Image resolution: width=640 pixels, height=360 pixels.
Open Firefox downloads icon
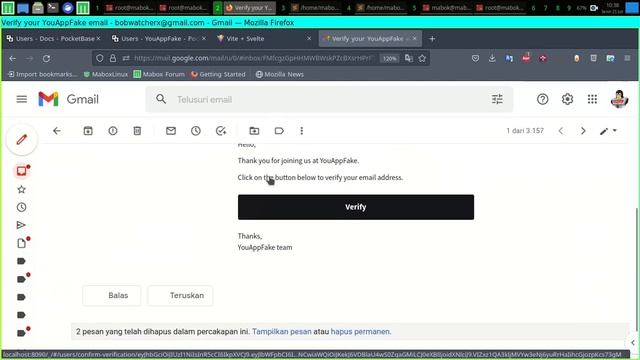tap(492, 58)
